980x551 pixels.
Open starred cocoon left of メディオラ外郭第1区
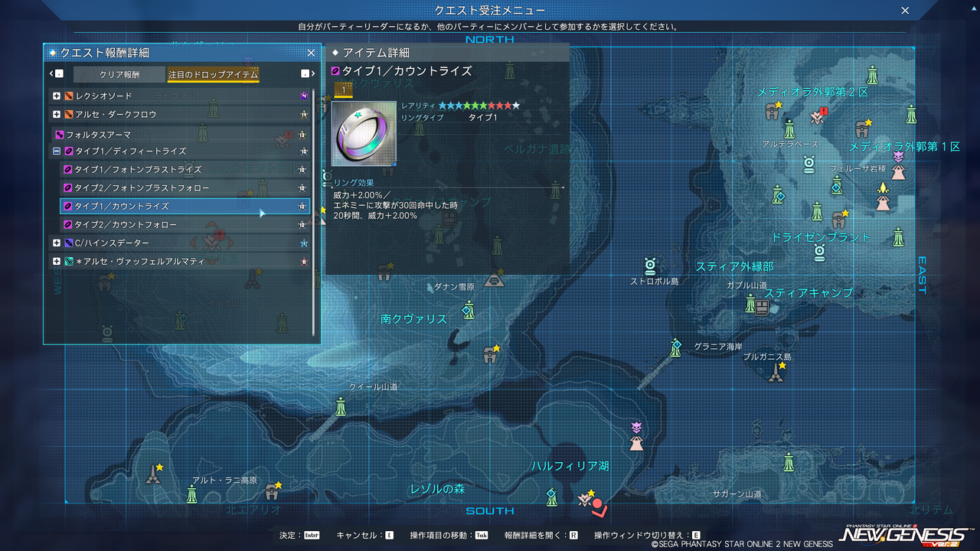(x=862, y=127)
